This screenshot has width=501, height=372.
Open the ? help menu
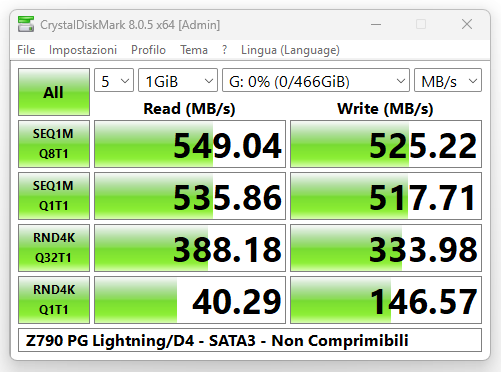(225, 50)
